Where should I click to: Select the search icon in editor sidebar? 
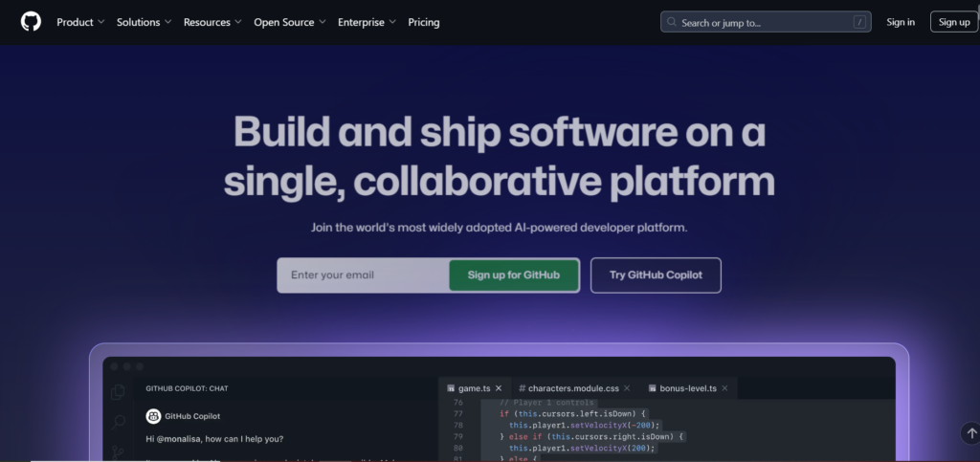click(118, 422)
